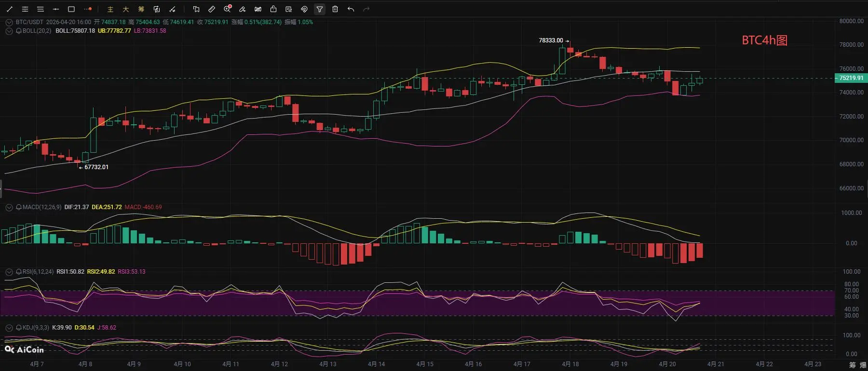This screenshot has height=371, width=868.
Task: Click the redo arrow icon
Action: [x=366, y=9]
